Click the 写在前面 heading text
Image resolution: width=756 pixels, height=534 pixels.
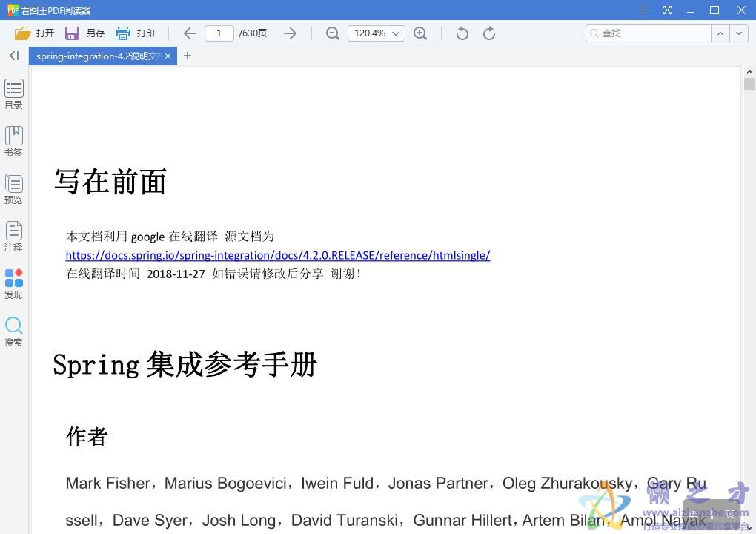point(110,182)
